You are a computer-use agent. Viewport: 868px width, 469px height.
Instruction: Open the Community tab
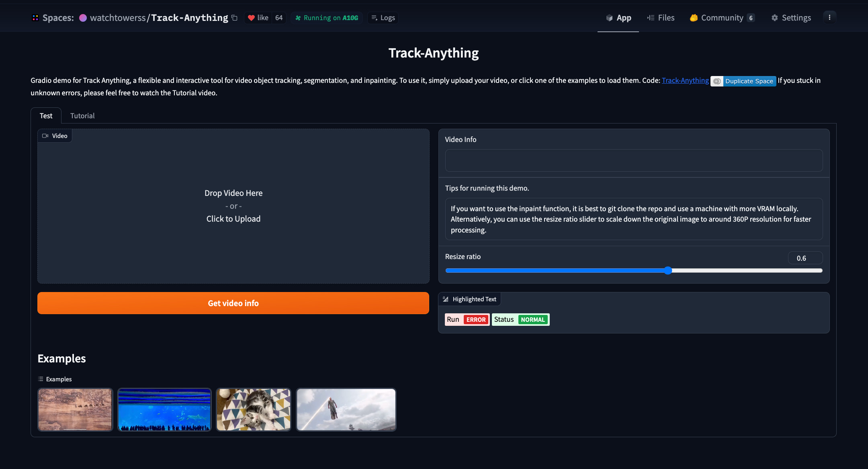coord(722,18)
